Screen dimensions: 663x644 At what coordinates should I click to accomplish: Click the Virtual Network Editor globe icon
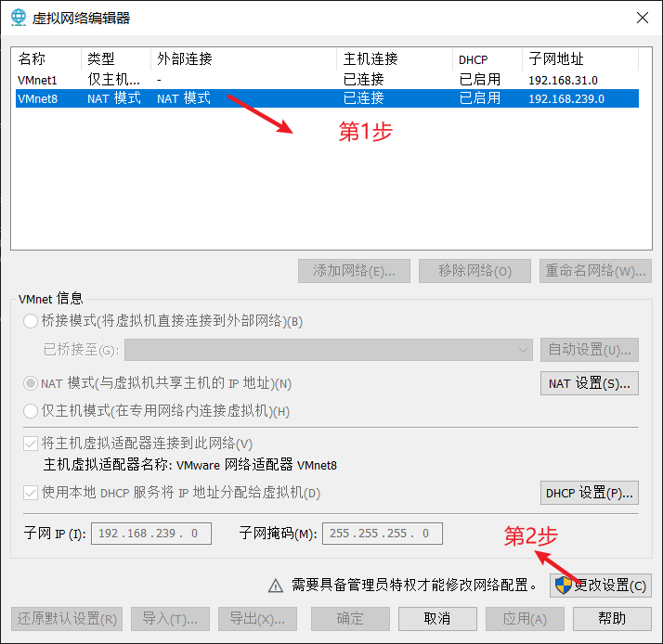19,18
